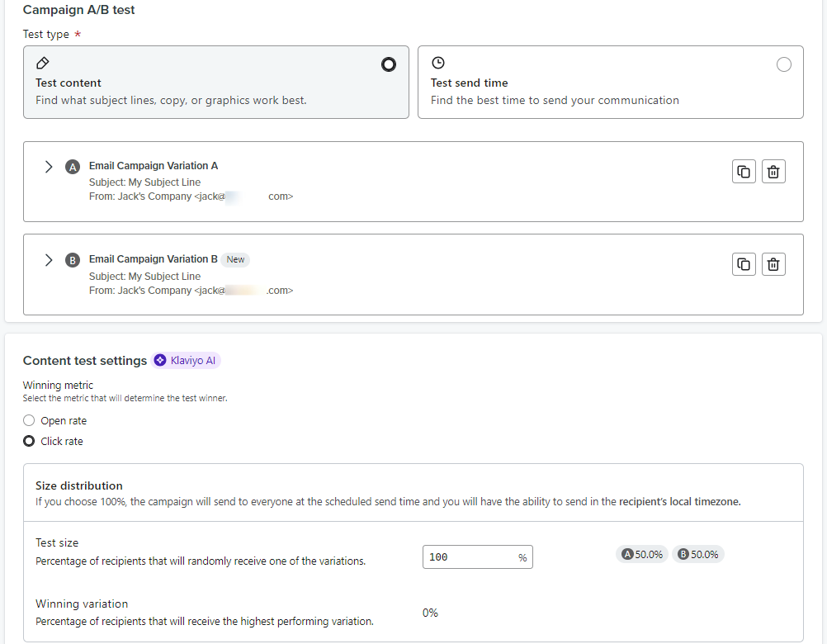
Task: Click the clock icon on Test send time card
Action: tap(437, 62)
